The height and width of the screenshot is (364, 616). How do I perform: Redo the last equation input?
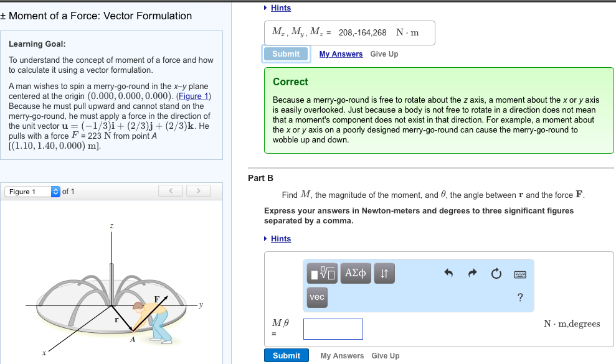472,273
